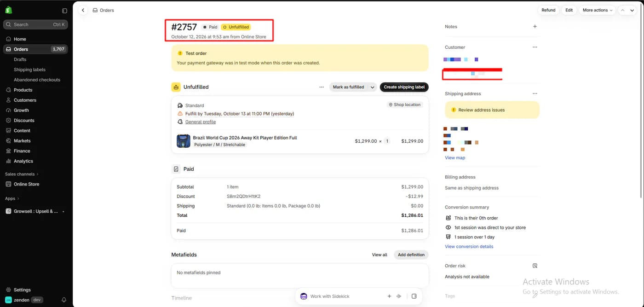Click the Create shipping label button
Viewport: 644px width, 307px height.
point(404,87)
